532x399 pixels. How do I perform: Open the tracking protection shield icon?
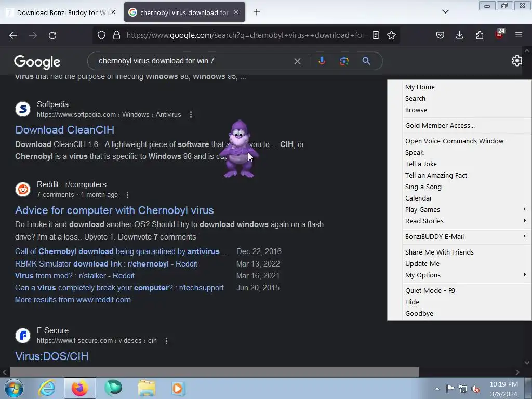[x=101, y=35]
